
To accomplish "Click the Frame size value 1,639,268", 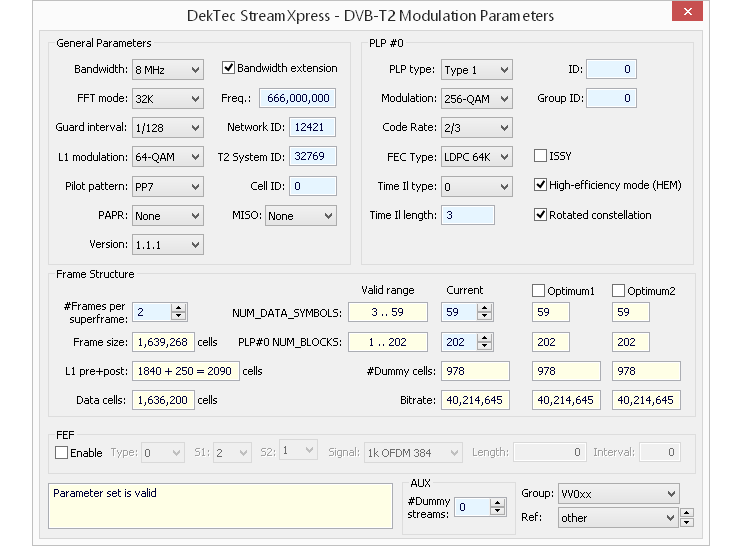I will pos(163,342).
